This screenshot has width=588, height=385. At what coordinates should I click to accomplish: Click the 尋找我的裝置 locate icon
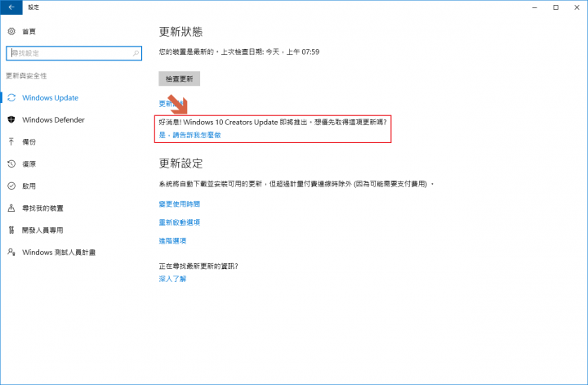11,208
